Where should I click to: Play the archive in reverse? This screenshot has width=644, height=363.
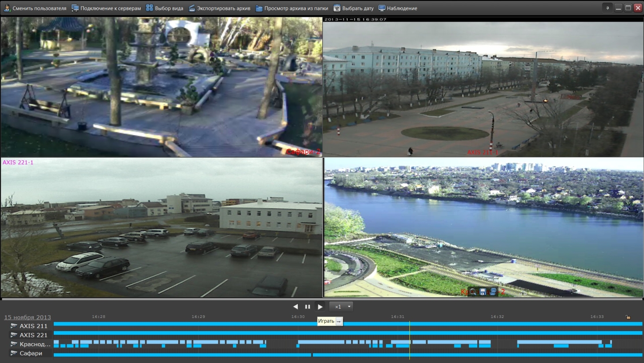295,307
